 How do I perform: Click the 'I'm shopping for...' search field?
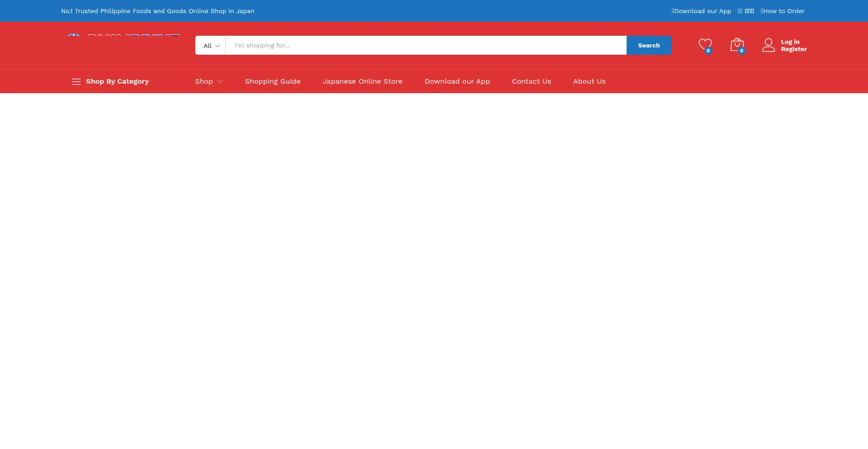(425, 46)
